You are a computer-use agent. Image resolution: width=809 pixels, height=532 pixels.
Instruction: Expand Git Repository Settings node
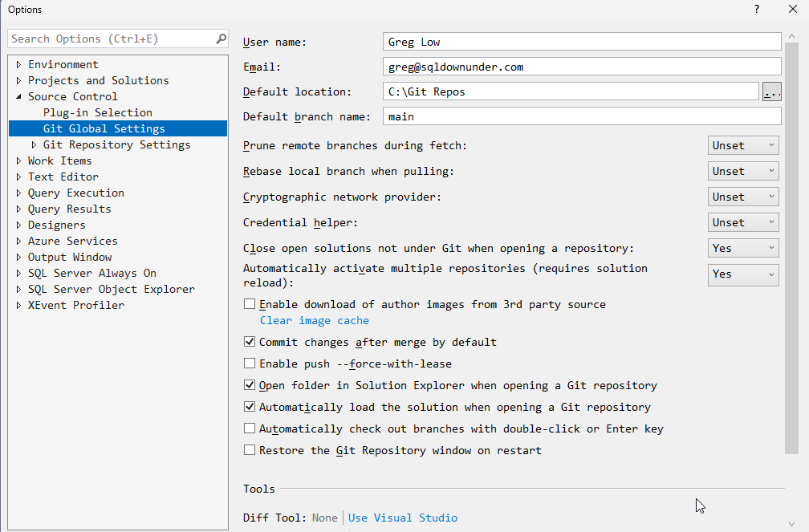pyautogui.click(x=34, y=145)
